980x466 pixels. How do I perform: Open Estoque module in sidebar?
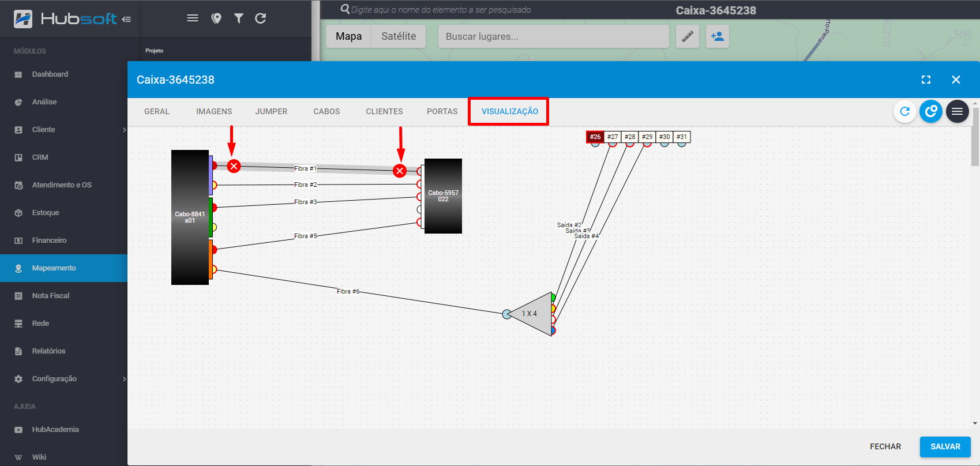coord(63,213)
